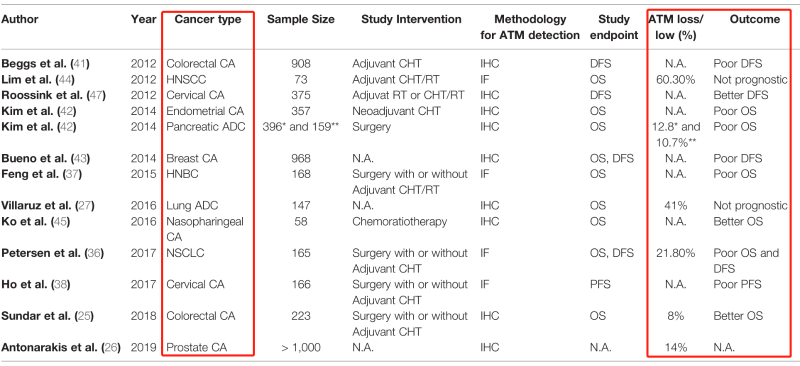This screenshot has height=366, width=800.
Task: Click the Year column header
Action: (x=143, y=19)
